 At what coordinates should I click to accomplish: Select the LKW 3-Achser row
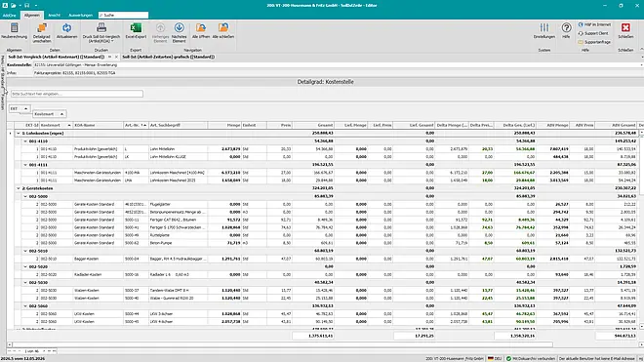point(325,314)
